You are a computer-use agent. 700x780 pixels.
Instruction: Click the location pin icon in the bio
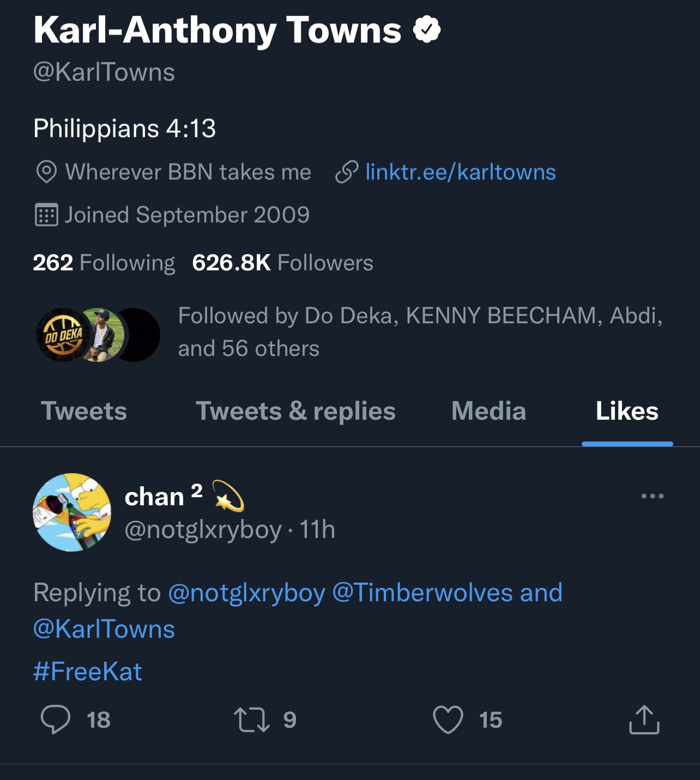[x=47, y=171]
